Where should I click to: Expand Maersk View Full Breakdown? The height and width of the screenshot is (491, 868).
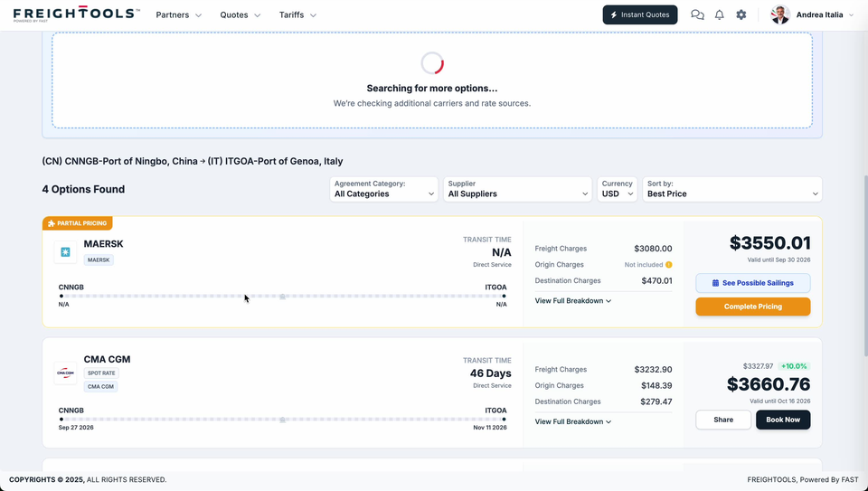pos(573,300)
